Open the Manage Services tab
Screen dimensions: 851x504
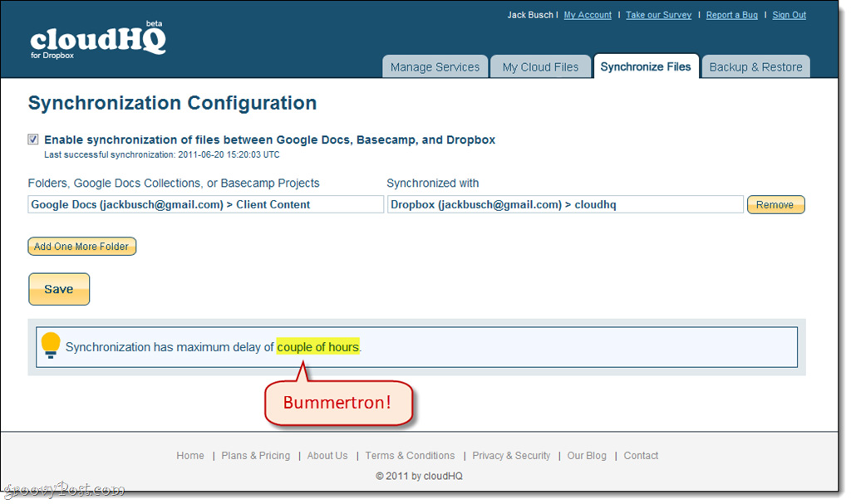(x=435, y=67)
